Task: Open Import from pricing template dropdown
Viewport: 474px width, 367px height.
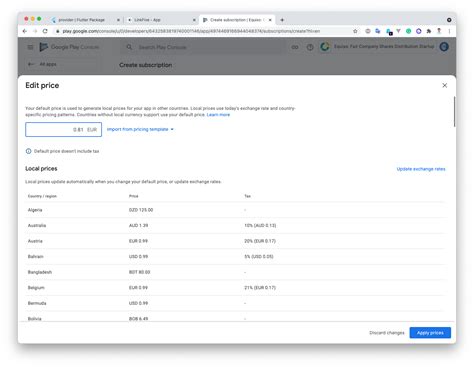Action: click(x=140, y=129)
